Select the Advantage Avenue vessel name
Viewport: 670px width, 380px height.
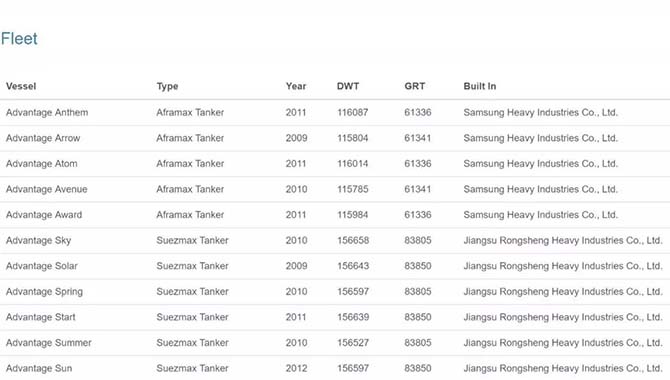click(47, 189)
